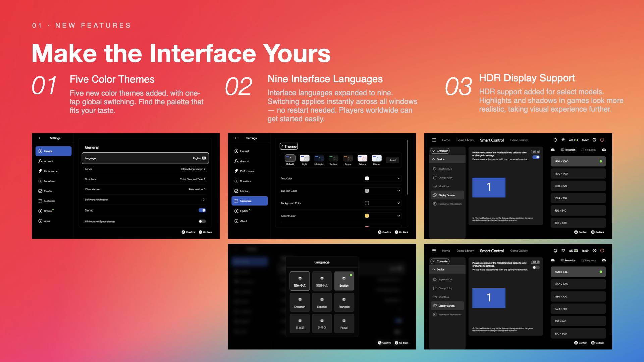Click Reset button in Theme panel
The height and width of the screenshot is (362, 644).
pos(393,160)
